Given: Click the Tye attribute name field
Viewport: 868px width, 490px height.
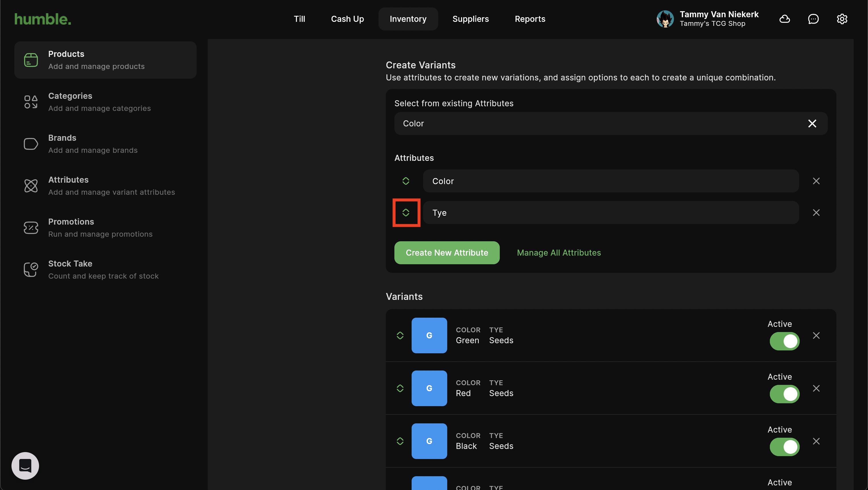Looking at the screenshot, I should pyautogui.click(x=611, y=213).
